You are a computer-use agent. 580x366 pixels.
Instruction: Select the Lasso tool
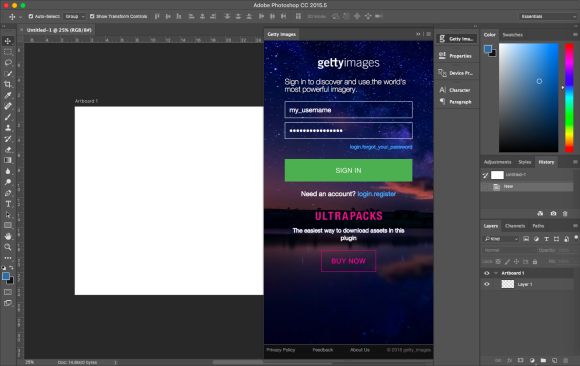pyautogui.click(x=8, y=63)
